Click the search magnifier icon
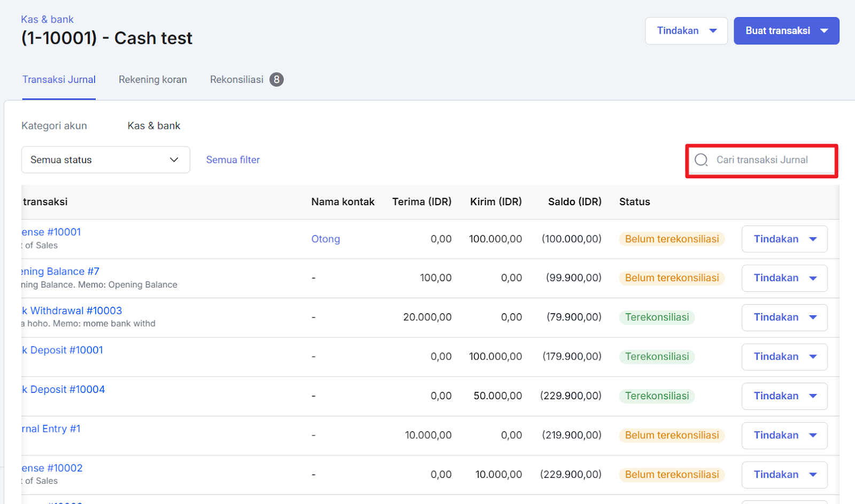 (701, 160)
